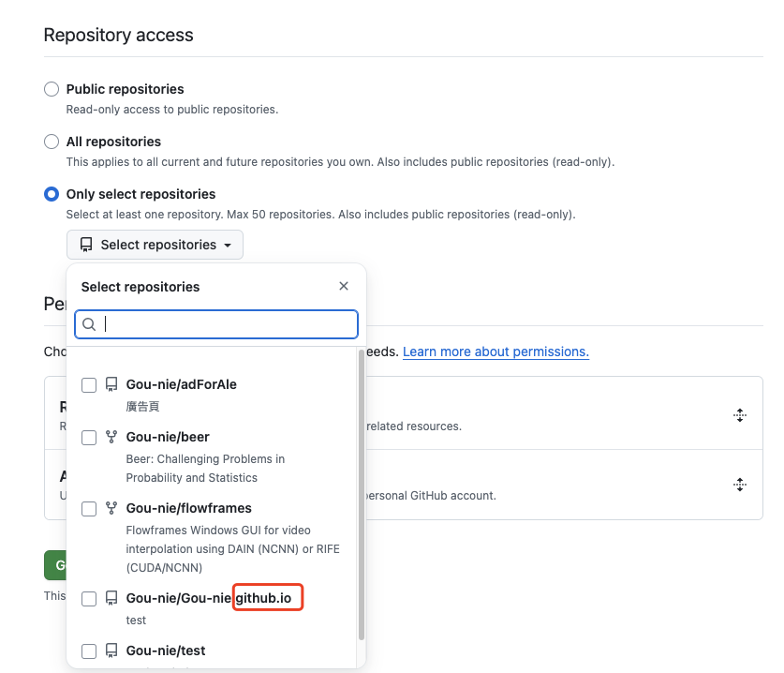Click the All repositories label text
The image size is (784, 673).
pyautogui.click(x=113, y=142)
